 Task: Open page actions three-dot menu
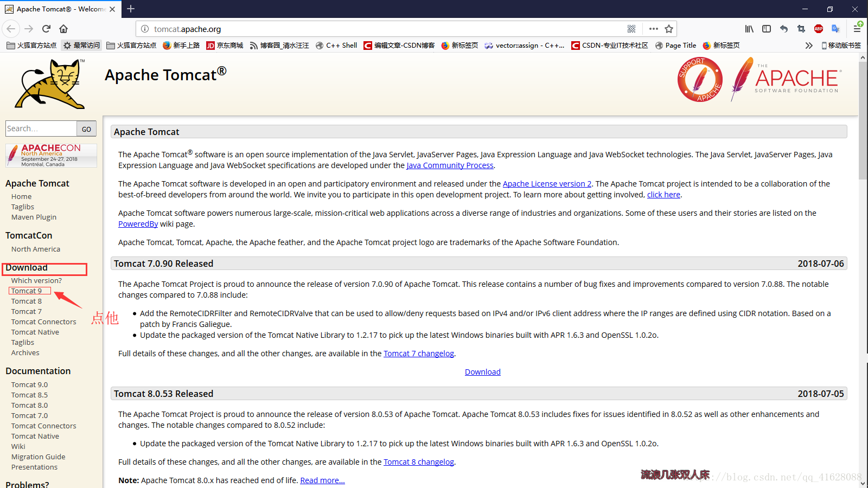point(653,29)
